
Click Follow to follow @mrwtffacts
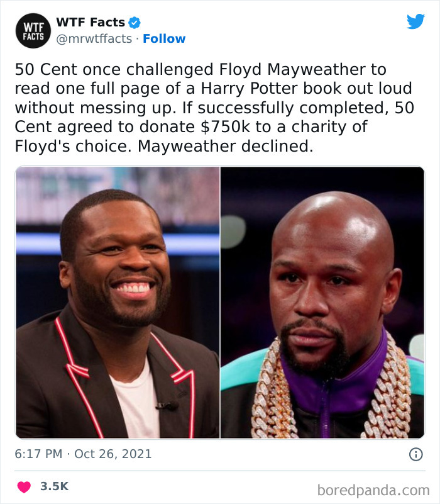[165, 38]
